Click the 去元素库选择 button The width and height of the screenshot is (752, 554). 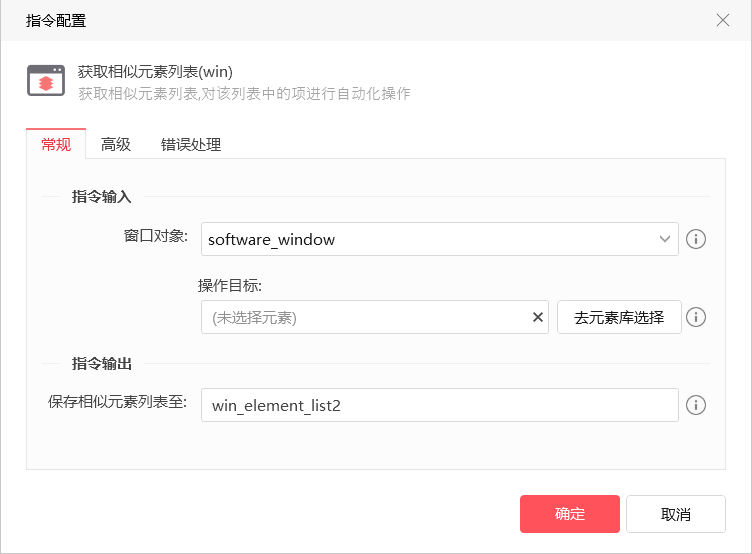click(x=619, y=317)
